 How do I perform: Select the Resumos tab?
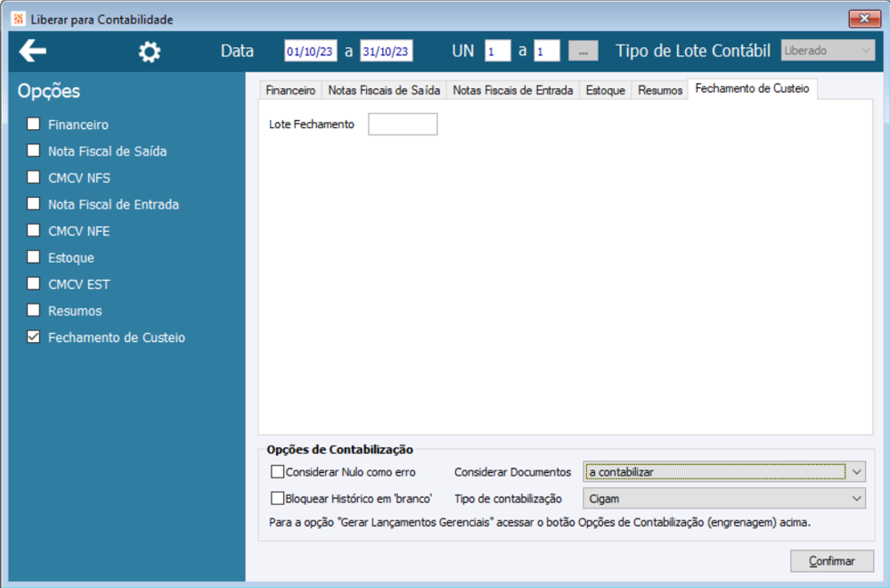[659, 90]
